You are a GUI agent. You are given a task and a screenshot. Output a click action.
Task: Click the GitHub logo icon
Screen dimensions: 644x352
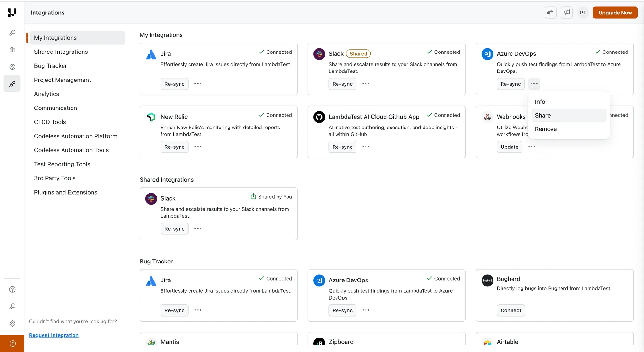(319, 117)
